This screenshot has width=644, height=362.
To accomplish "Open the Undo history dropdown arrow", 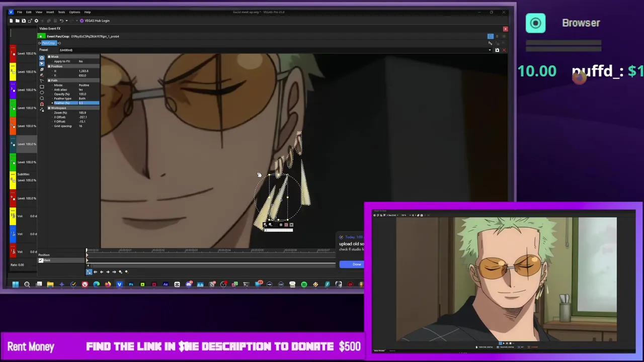I will tap(66, 21).
